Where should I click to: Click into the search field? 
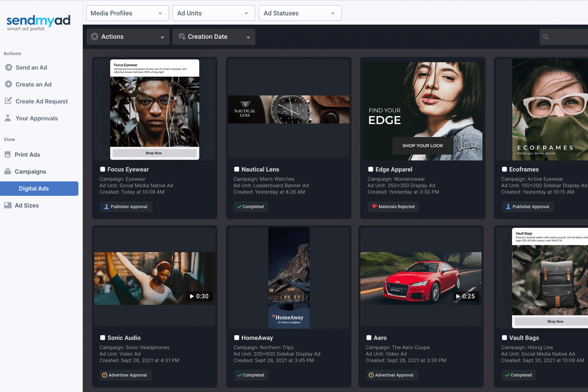564,37
